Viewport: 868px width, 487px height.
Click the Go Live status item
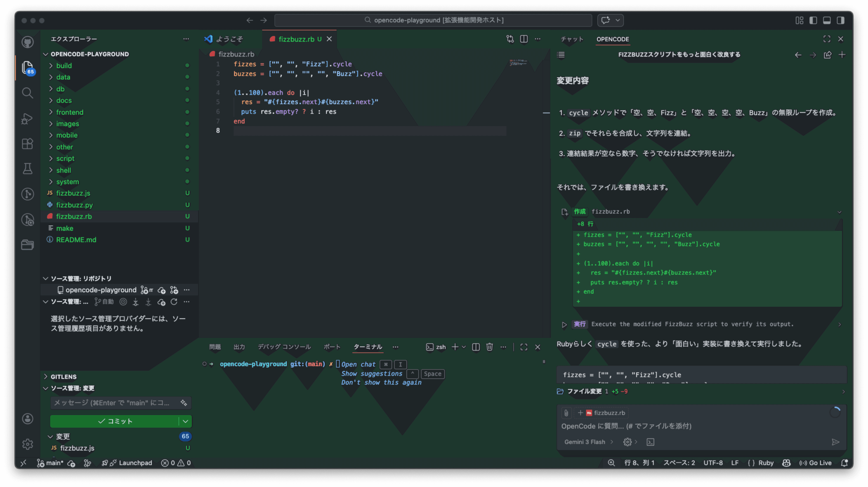pos(815,463)
